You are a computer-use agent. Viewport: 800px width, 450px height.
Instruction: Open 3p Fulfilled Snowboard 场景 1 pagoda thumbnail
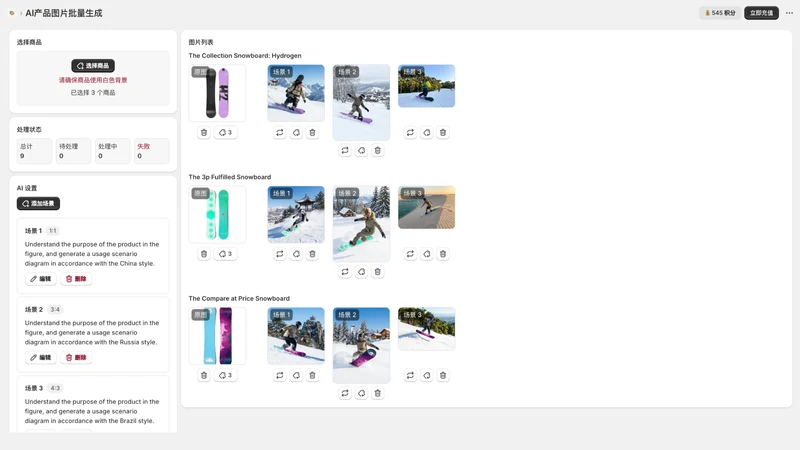pos(296,214)
